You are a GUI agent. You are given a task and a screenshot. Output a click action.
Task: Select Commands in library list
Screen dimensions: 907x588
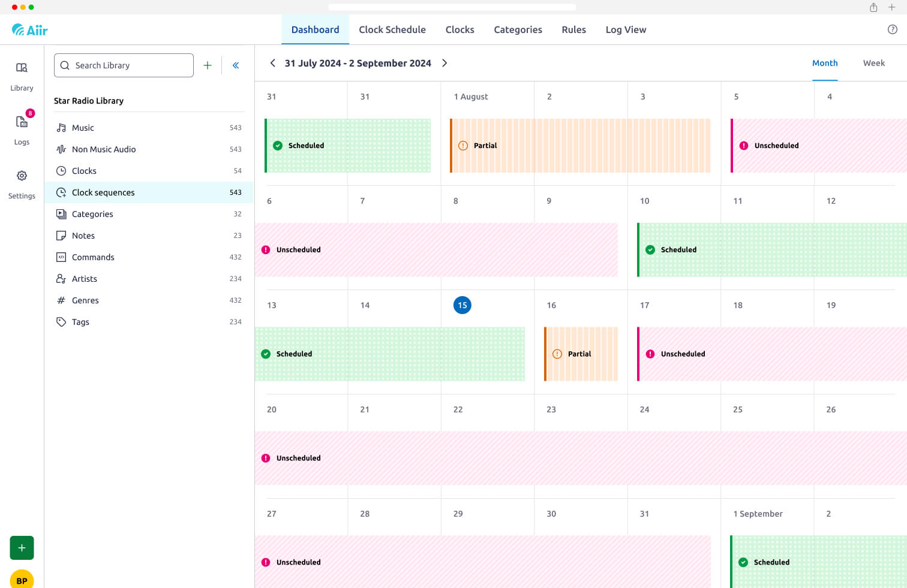coord(149,257)
